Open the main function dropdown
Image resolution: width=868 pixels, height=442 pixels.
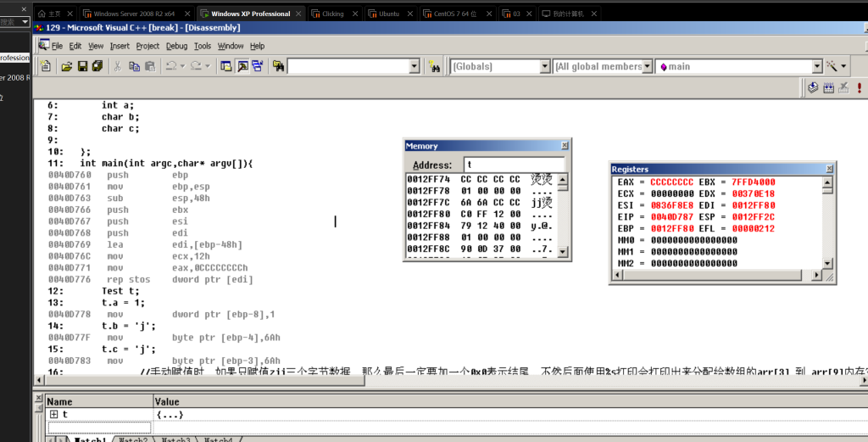817,66
